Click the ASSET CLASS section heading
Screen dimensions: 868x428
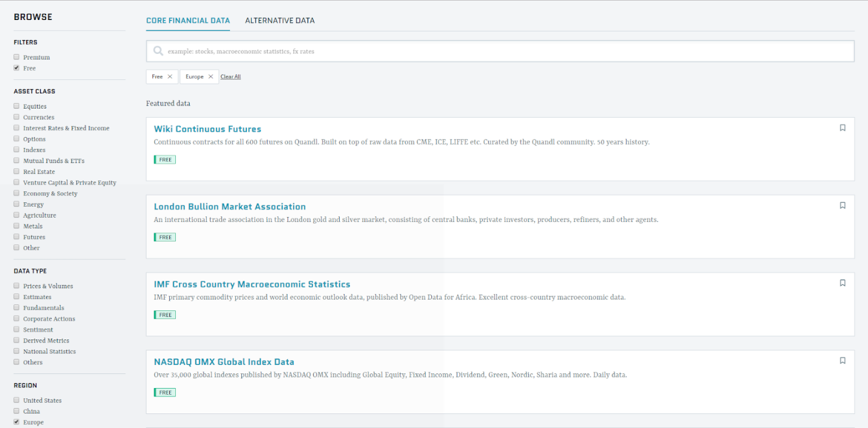coord(35,92)
